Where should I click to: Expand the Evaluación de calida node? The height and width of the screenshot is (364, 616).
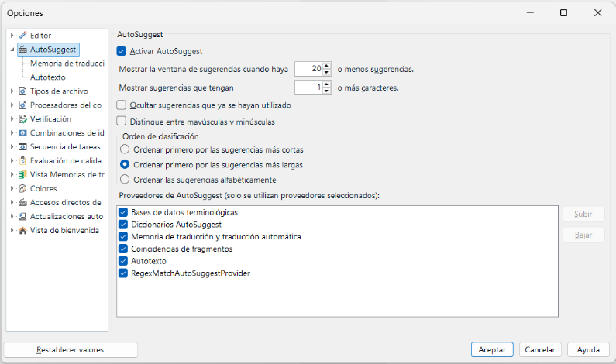point(12,160)
